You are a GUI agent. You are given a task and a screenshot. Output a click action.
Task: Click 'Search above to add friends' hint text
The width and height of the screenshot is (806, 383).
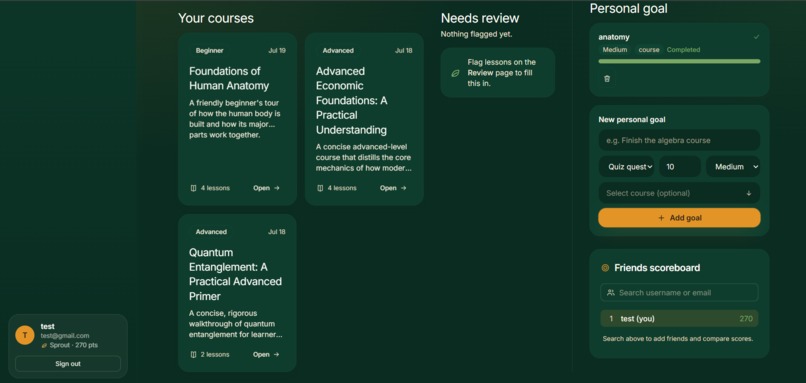click(677, 339)
